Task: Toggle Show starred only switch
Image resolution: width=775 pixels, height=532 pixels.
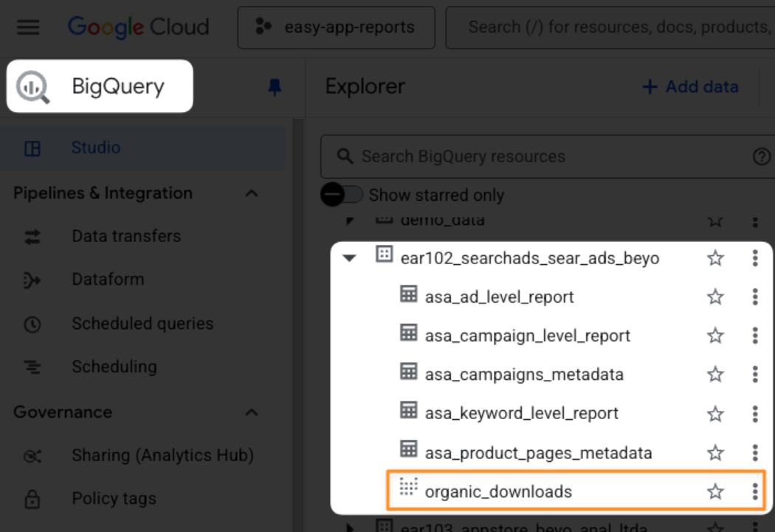Action: tap(341, 195)
